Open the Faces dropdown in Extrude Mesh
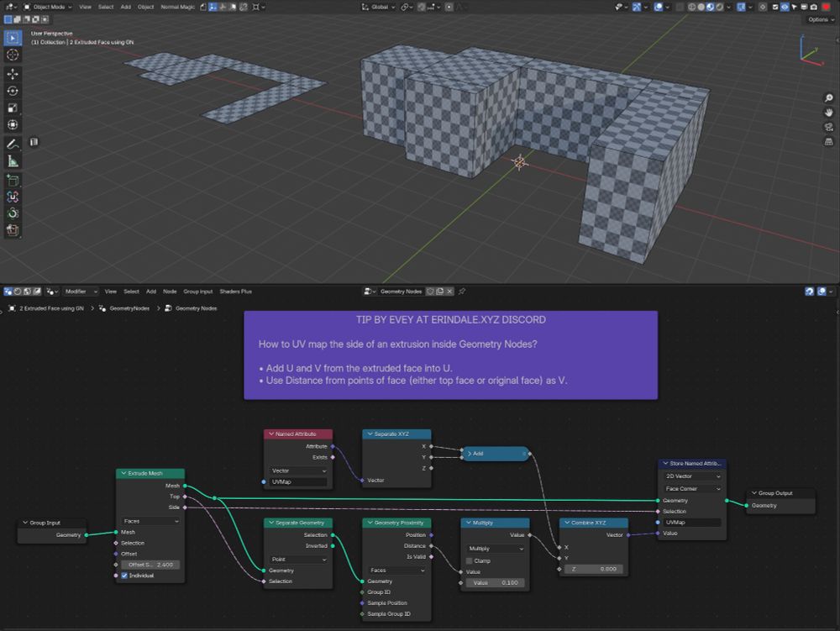The height and width of the screenshot is (631, 840). pos(150,521)
